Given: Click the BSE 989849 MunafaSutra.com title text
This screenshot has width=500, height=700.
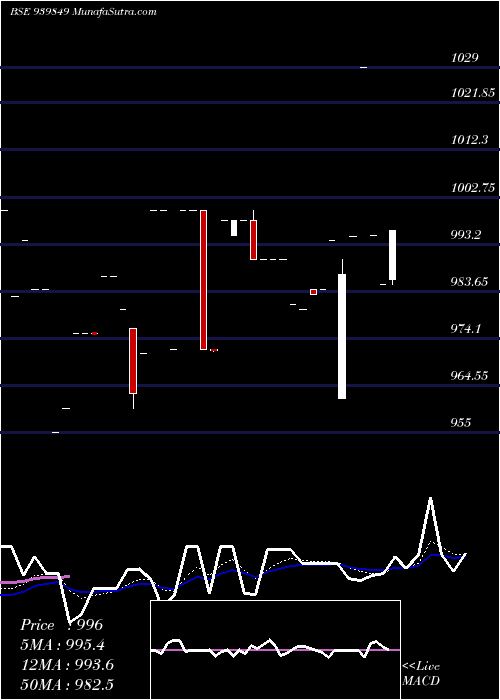Looking at the screenshot, I should [83, 12].
